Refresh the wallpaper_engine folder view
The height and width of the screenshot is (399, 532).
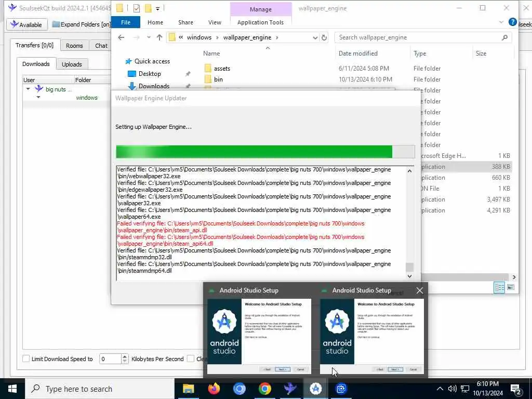click(324, 37)
